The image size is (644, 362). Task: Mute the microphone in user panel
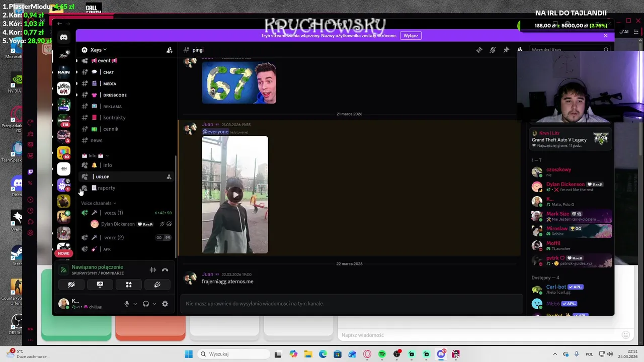[x=127, y=304]
